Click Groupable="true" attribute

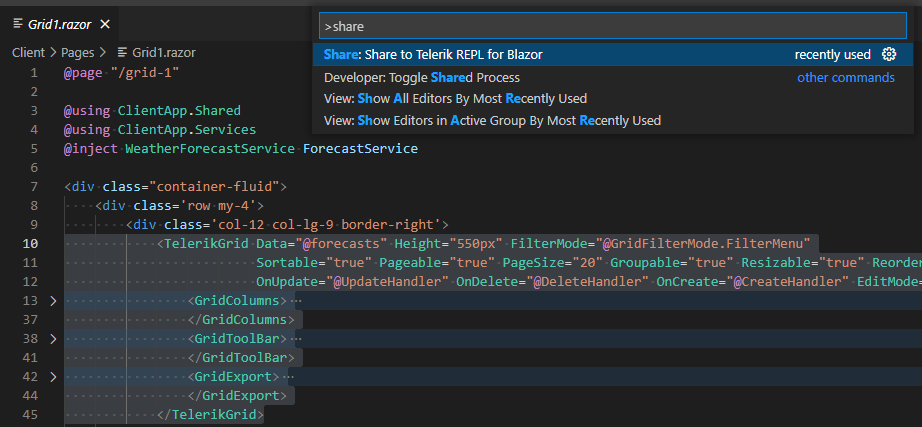pyautogui.click(x=672, y=263)
